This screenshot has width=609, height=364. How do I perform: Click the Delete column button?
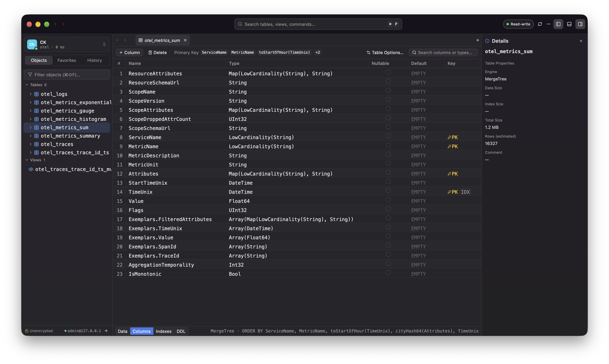(x=158, y=53)
